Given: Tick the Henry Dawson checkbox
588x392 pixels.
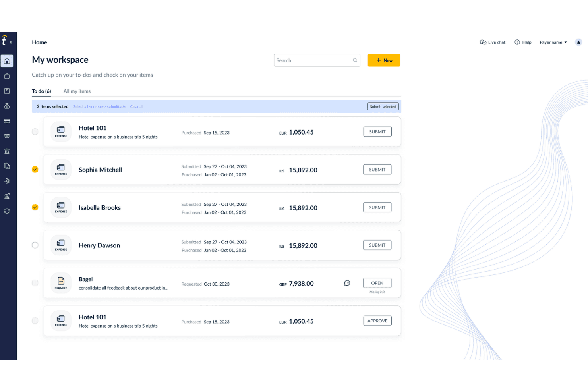Looking at the screenshot, I should coord(35,245).
